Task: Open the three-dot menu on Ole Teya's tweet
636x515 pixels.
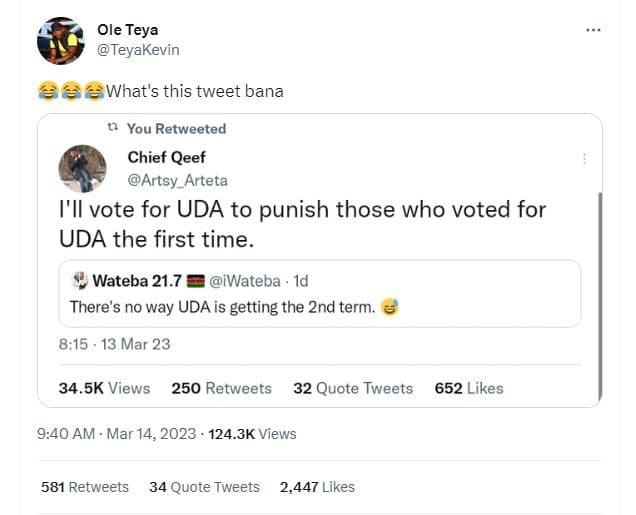Action: pos(594,29)
